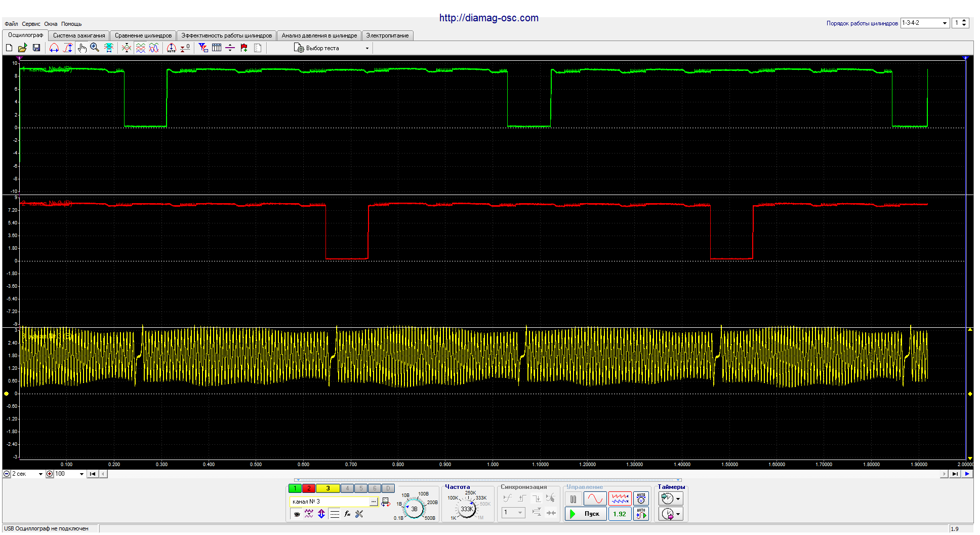This screenshot has height=535, width=980.
Task: Click the zero level reset icon
Action: point(185,48)
